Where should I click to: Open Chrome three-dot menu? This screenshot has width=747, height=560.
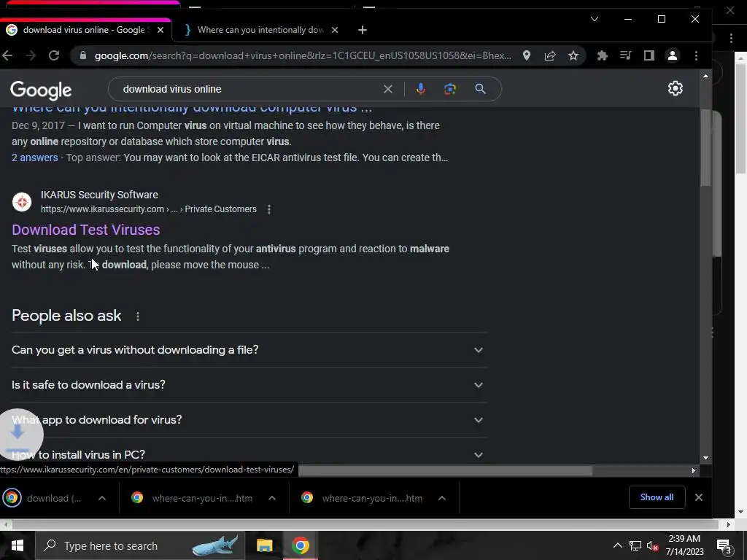point(696,55)
